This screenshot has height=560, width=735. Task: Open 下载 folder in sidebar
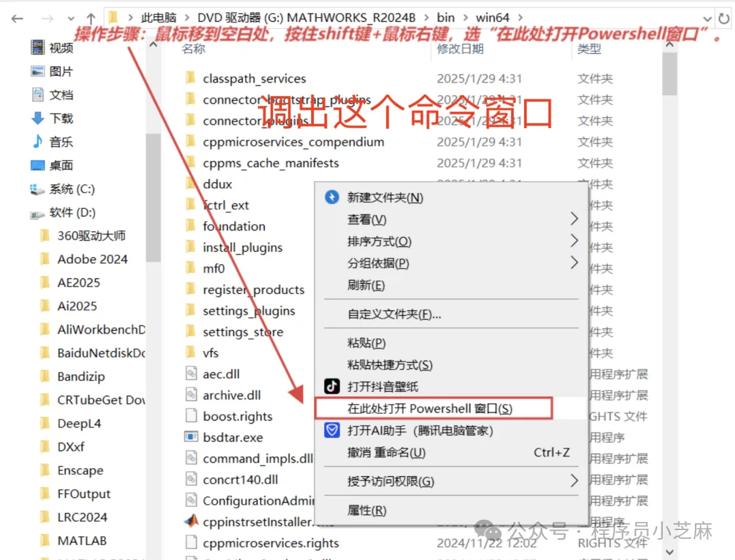pyautogui.click(x=52, y=118)
